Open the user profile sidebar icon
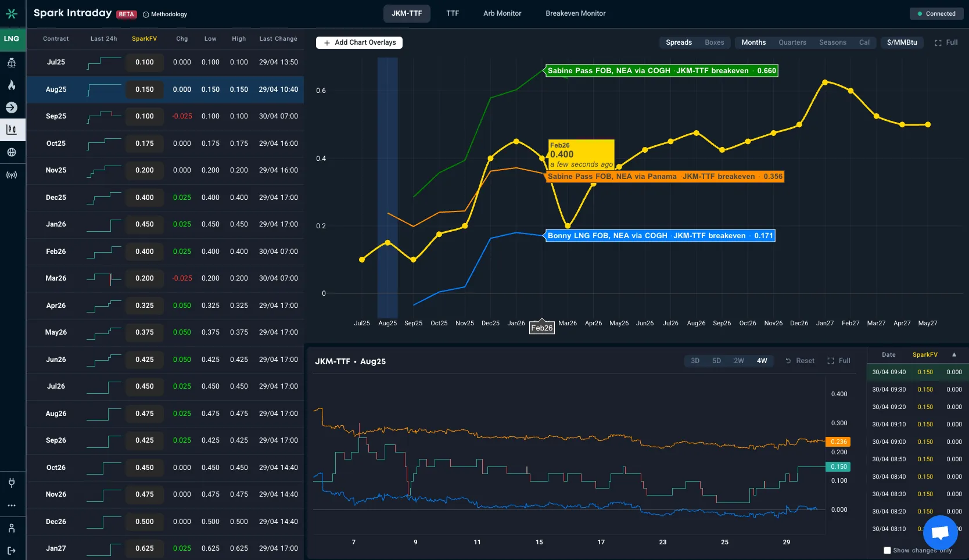This screenshot has height=560, width=969. (12, 528)
